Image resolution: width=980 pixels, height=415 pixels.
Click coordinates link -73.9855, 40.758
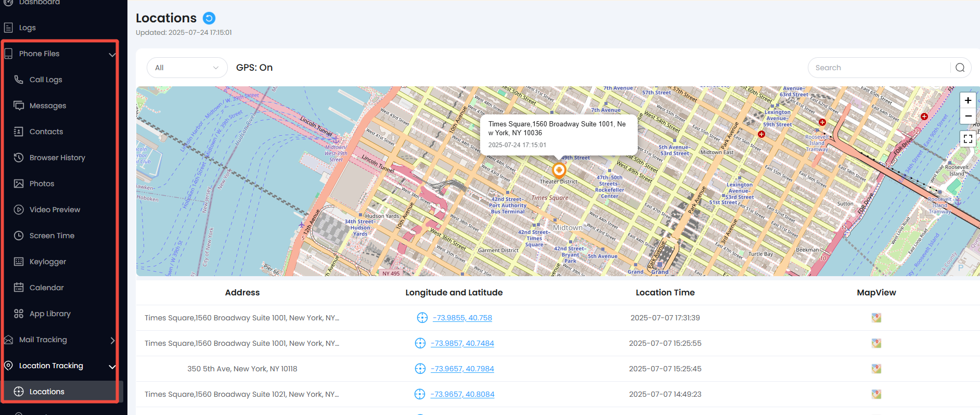click(462, 318)
